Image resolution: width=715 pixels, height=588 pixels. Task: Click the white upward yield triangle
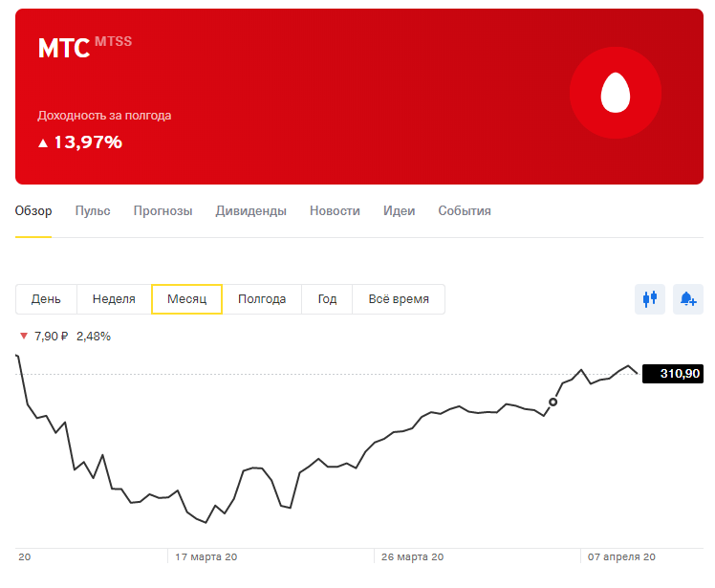click(x=43, y=143)
